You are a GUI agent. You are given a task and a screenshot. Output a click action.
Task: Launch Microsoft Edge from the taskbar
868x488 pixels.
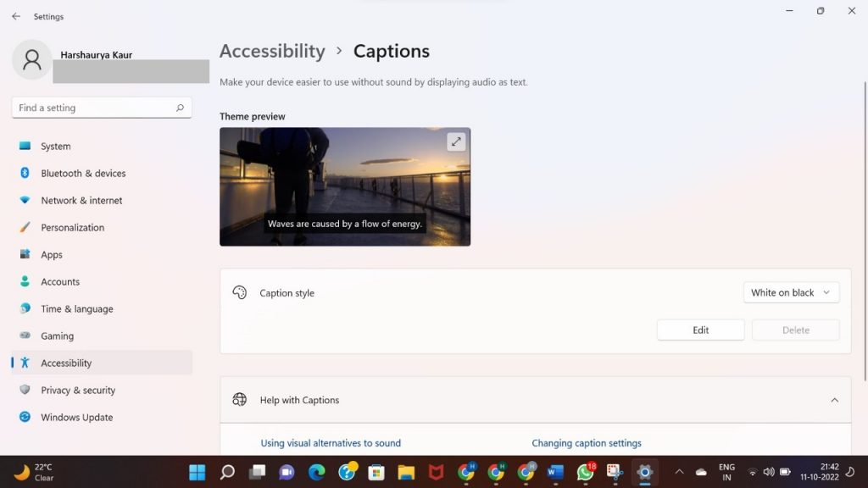point(316,472)
